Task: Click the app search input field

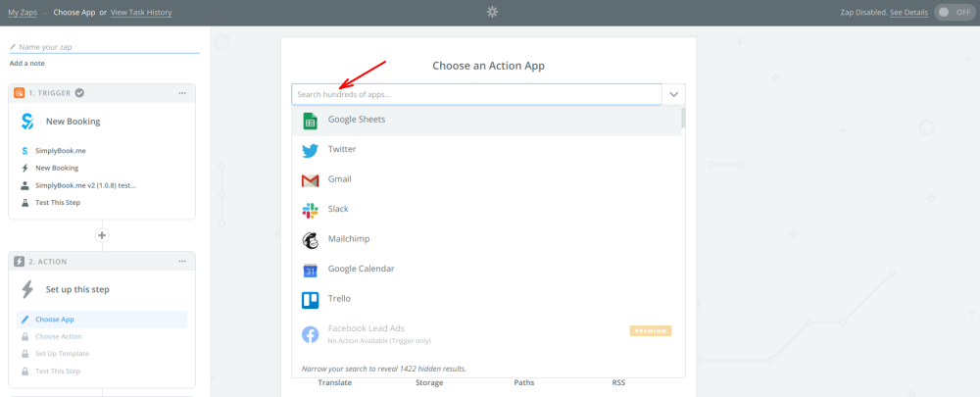Action: [x=476, y=94]
